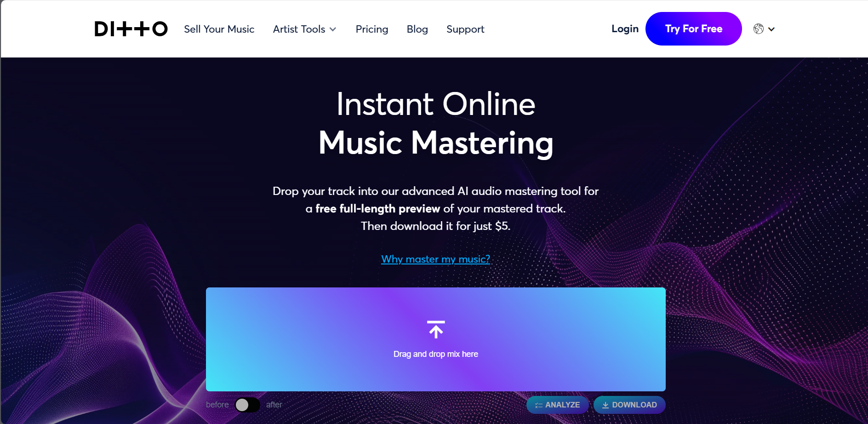This screenshot has width=868, height=424.
Task: Click the Try For Free button
Action: click(693, 29)
